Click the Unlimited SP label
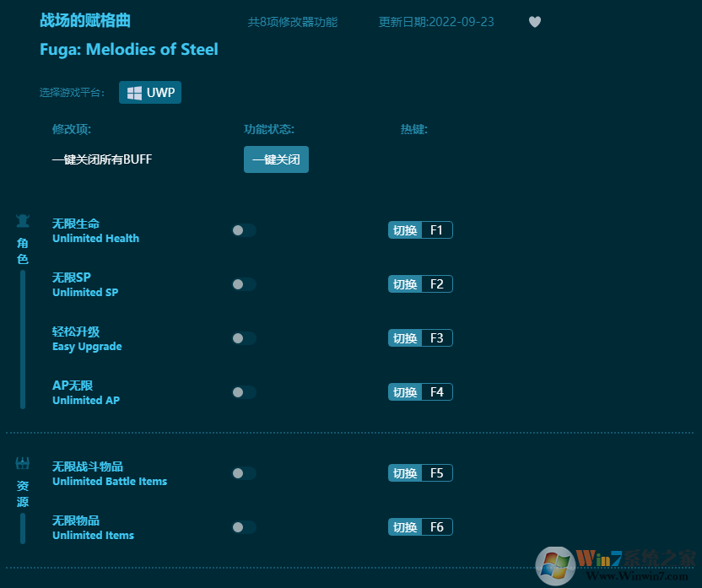The width and height of the screenshot is (702, 588). (85, 292)
